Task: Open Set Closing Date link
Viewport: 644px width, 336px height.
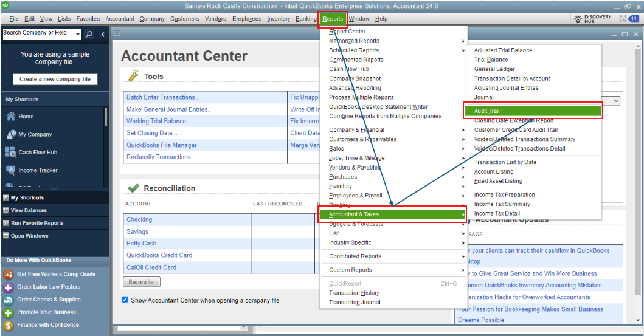Action: pyautogui.click(x=151, y=133)
